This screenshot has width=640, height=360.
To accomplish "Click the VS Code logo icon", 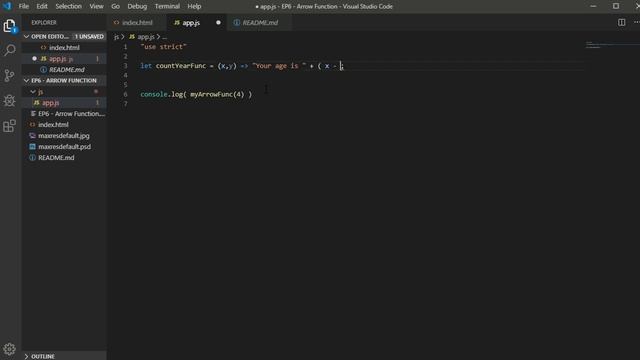I will click(7, 6).
